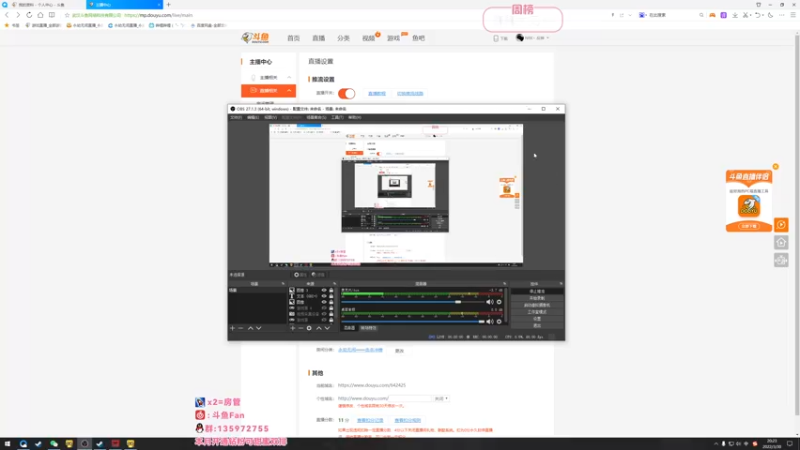Open a new browser tab with plus
800x450 pixels.
point(168,5)
